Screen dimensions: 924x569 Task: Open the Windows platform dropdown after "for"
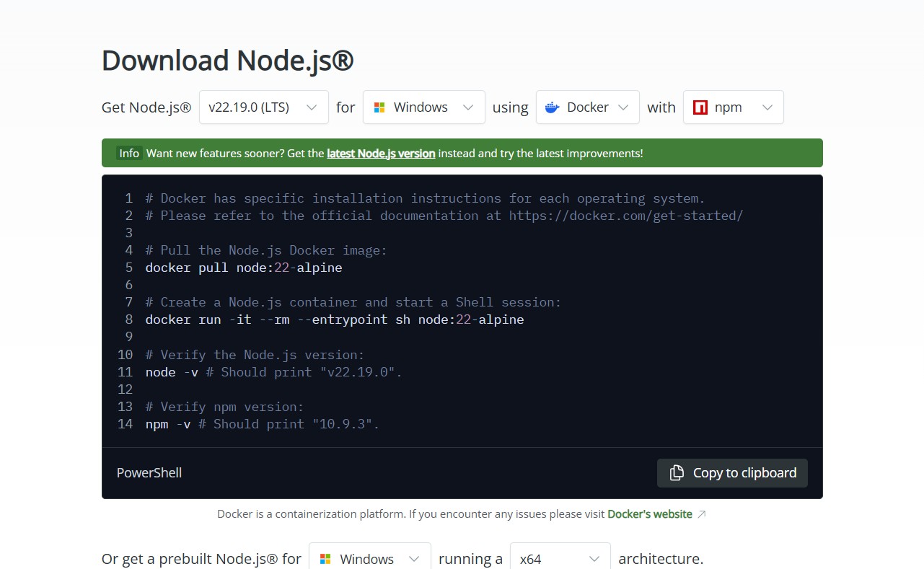pyautogui.click(x=423, y=107)
